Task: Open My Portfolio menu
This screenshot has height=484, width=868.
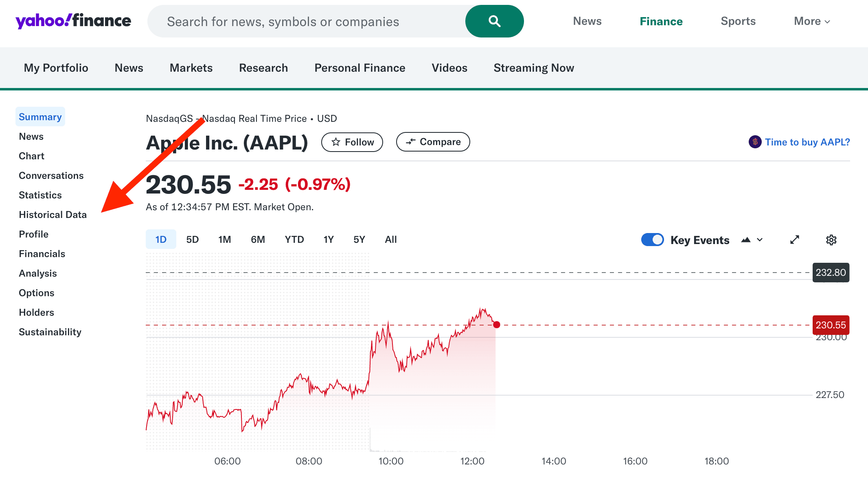Action: pyautogui.click(x=56, y=68)
